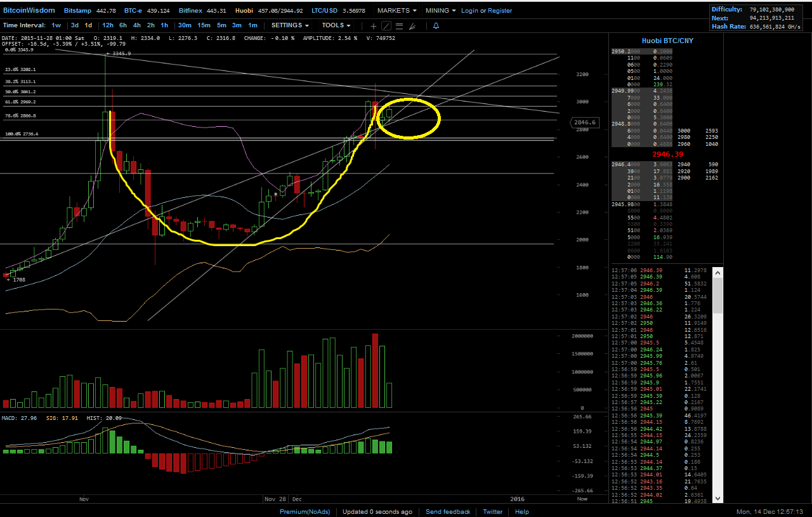Click the trades list scrollbar up arrow
The height and width of the screenshot is (517, 812).
point(718,272)
